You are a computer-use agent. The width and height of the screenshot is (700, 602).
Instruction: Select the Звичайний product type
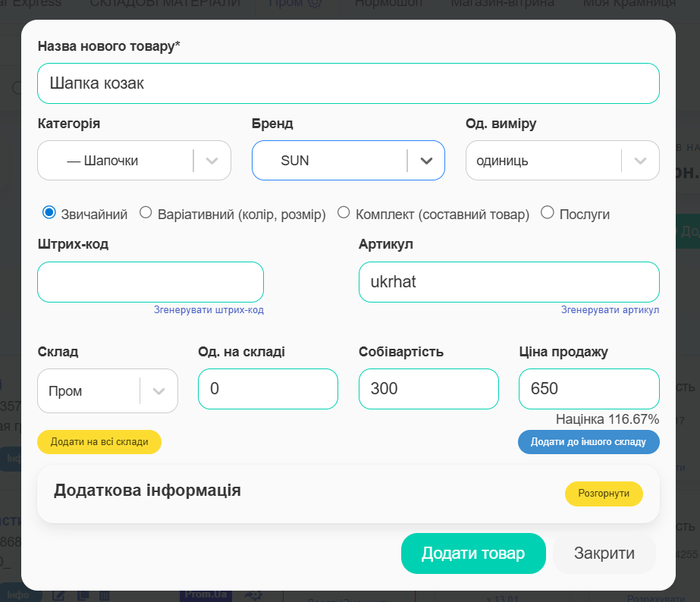pyautogui.click(x=49, y=213)
